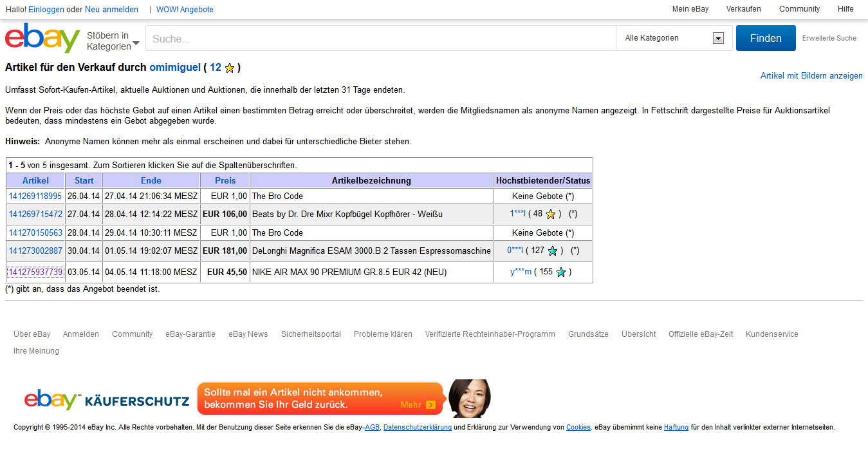Viewport: 868px width, 465px height.
Task: Click the Finden search button
Action: (x=766, y=38)
